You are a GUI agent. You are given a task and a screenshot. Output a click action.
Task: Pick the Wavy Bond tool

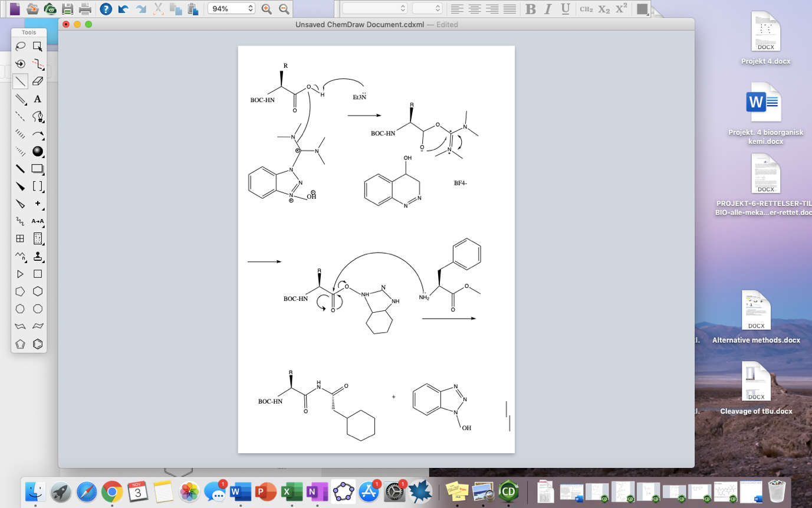coord(20,221)
